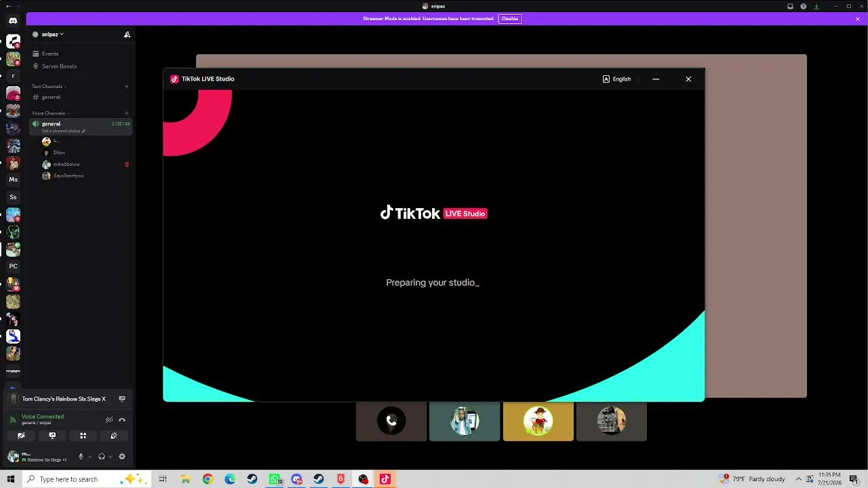This screenshot has height=488, width=868.
Task: Open the English language selector
Action: [x=616, y=79]
